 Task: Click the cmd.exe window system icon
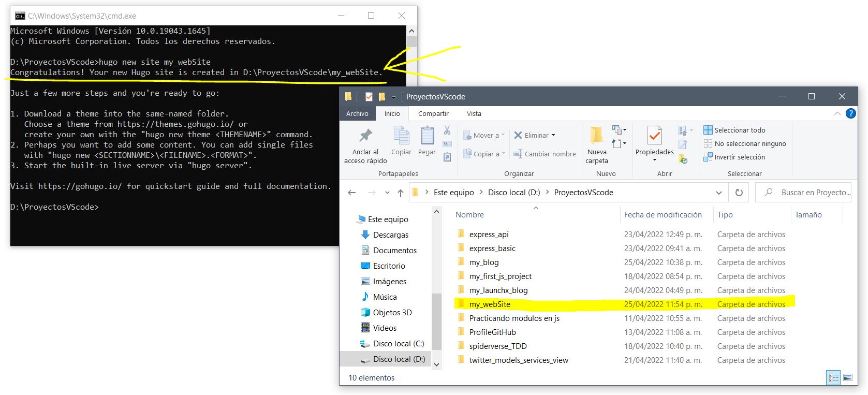(20, 16)
